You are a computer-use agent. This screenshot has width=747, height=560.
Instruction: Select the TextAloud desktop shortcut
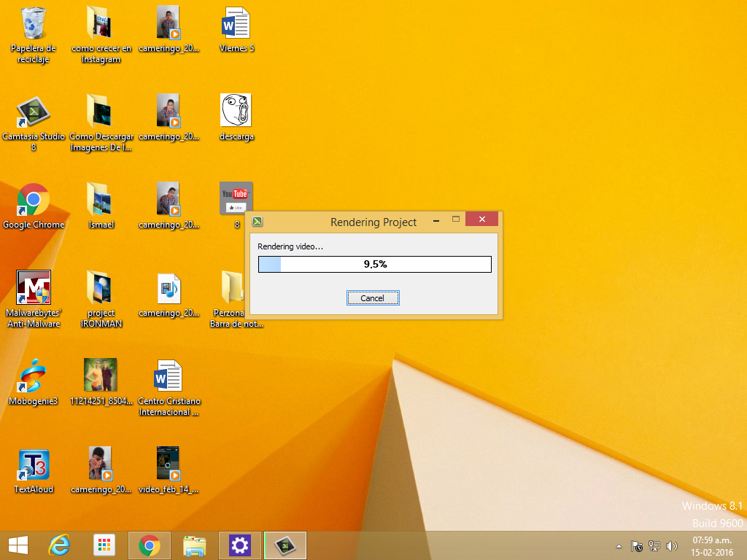coord(34,470)
